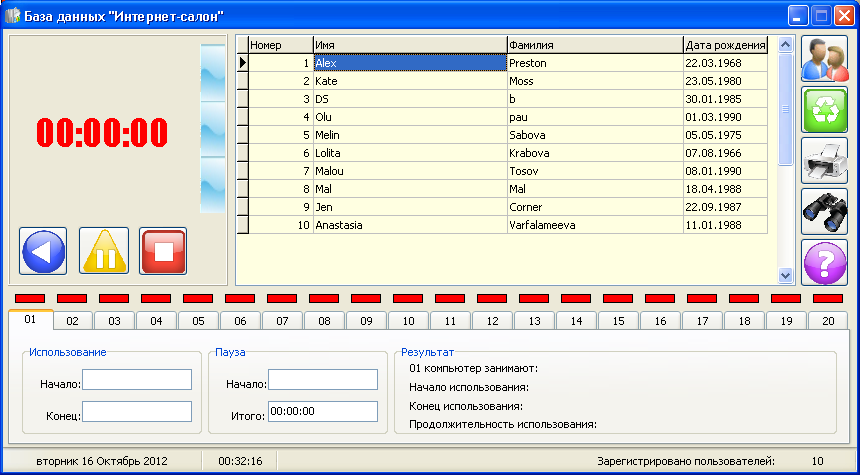Click the Имя column header
The image size is (860, 475).
410,45
